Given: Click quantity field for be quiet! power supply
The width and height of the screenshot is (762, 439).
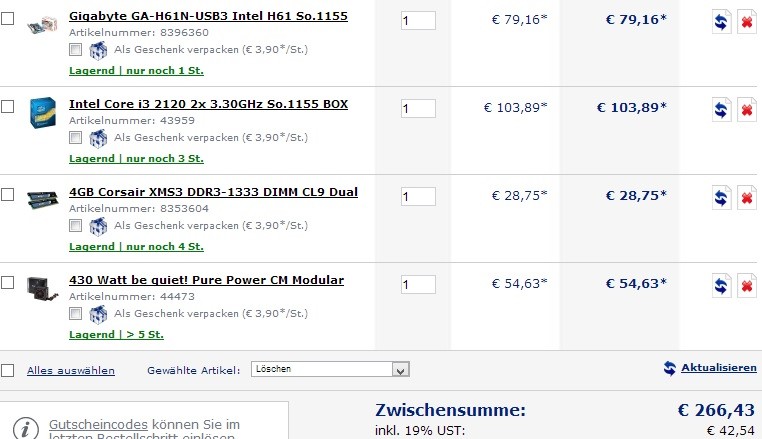Looking at the screenshot, I should pyautogui.click(x=418, y=285).
